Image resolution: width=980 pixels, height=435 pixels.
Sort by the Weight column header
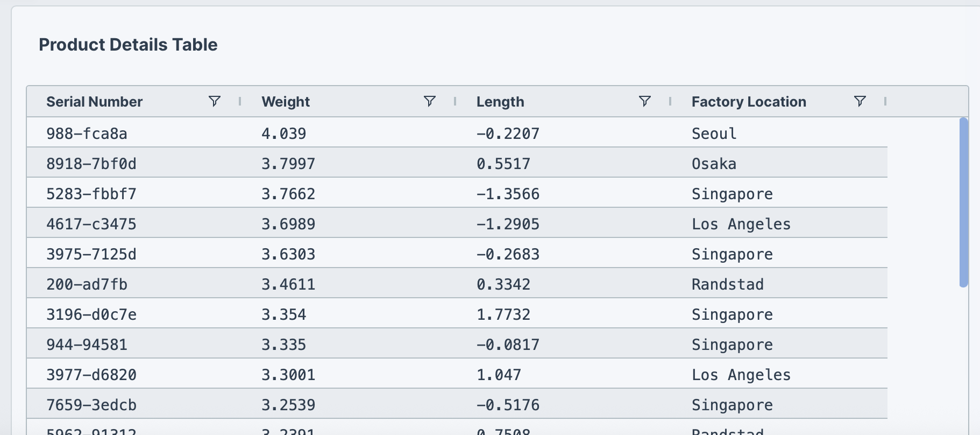pyautogui.click(x=286, y=102)
